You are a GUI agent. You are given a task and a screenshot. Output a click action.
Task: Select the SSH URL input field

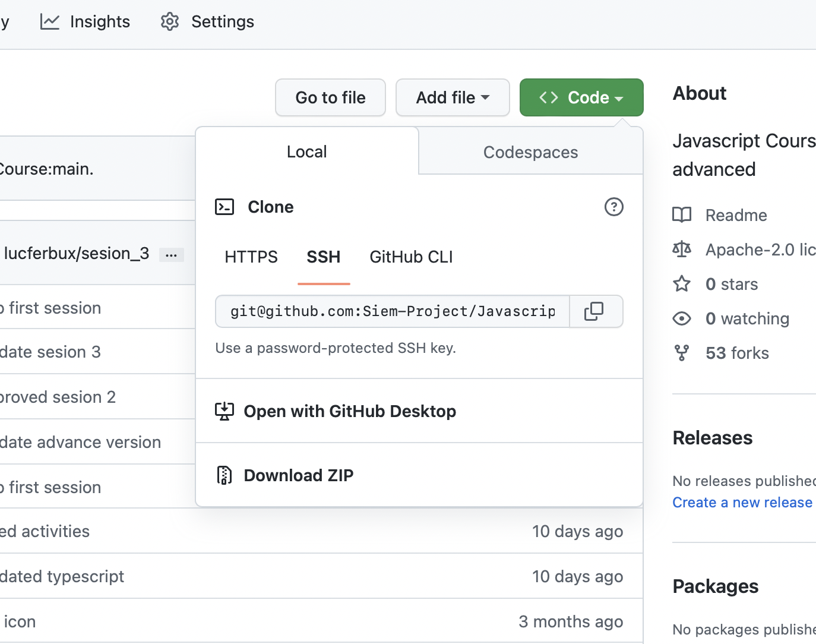coord(392,311)
